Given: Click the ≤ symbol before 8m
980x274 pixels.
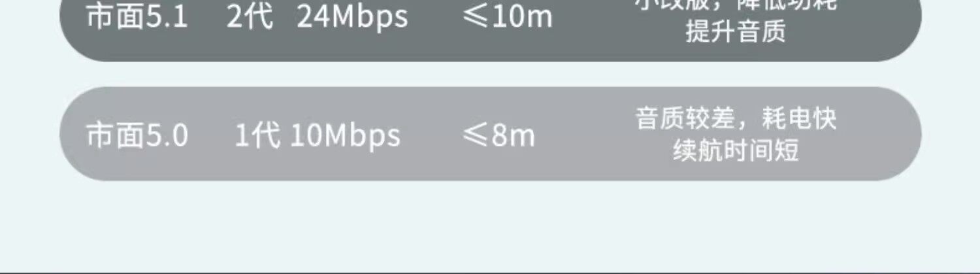Looking at the screenshot, I should [x=473, y=136].
